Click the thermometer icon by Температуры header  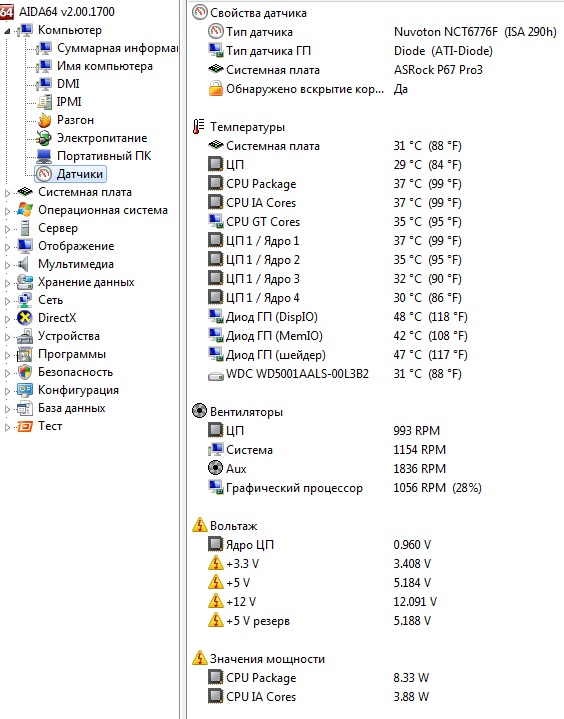coord(198,127)
